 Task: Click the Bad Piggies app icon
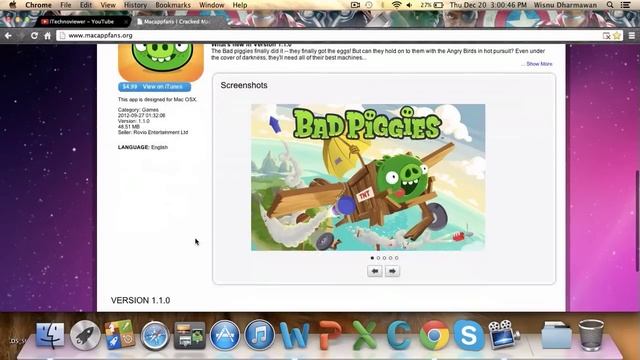click(161, 62)
